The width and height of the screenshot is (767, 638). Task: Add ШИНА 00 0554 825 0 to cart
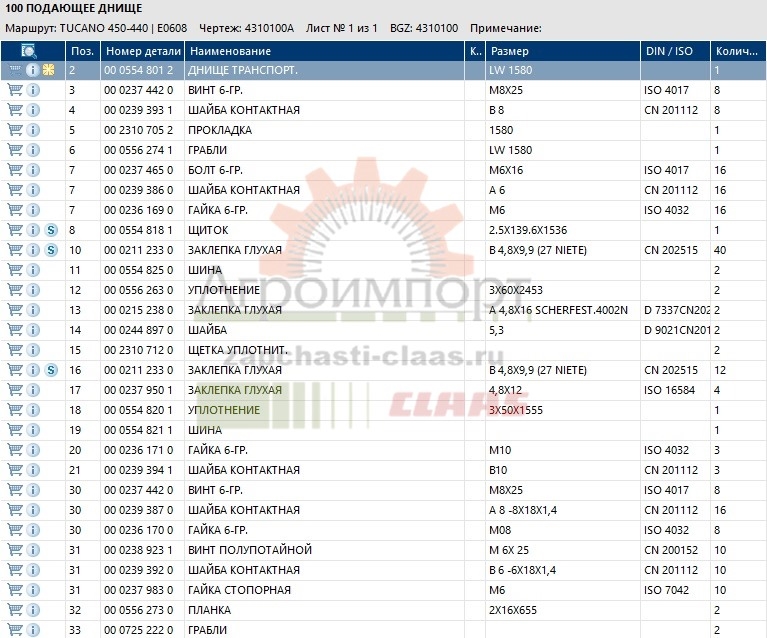tap(15, 270)
